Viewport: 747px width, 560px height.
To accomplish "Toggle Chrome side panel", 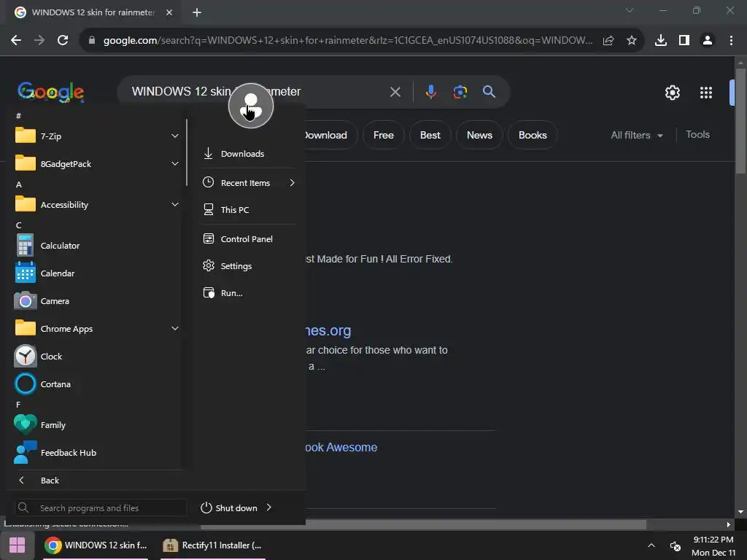I will coord(684,41).
